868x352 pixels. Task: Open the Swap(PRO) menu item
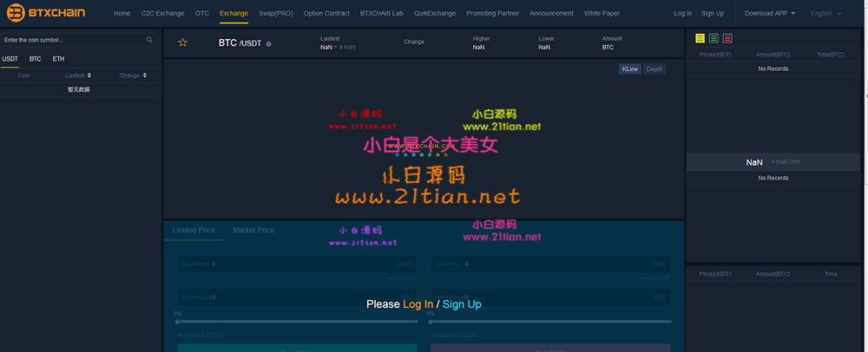(x=276, y=14)
